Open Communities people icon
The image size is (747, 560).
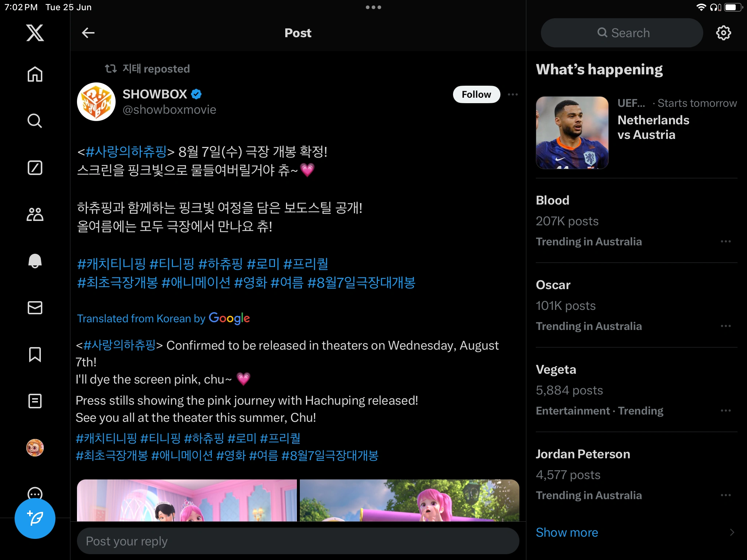35,214
